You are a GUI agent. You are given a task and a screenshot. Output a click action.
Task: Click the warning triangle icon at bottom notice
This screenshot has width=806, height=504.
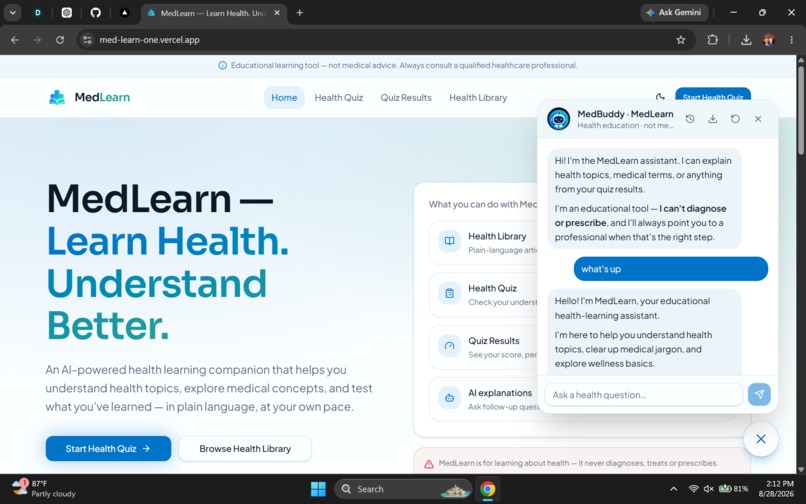429,463
